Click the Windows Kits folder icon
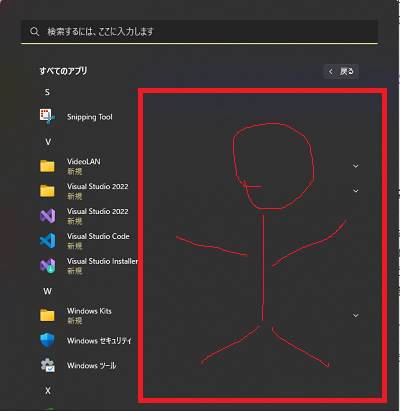This screenshot has height=411, width=400. pos(47,315)
